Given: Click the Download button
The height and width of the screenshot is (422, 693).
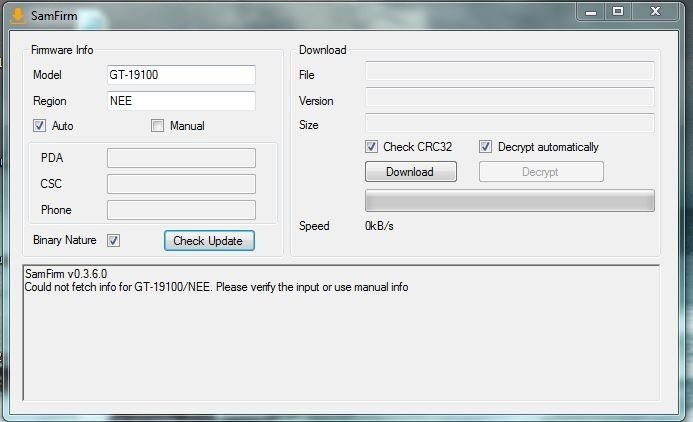Looking at the screenshot, I should 411,171.
